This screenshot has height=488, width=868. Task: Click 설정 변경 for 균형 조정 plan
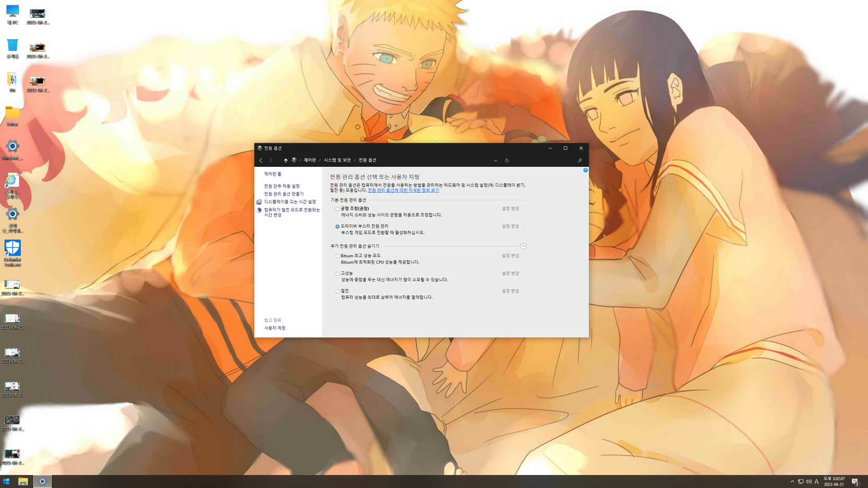coord(510,209)
